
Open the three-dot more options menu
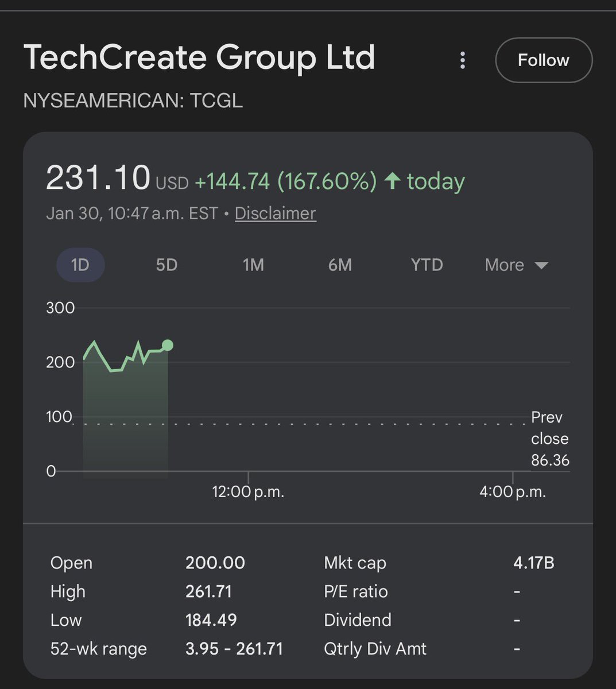pos(463,60)
